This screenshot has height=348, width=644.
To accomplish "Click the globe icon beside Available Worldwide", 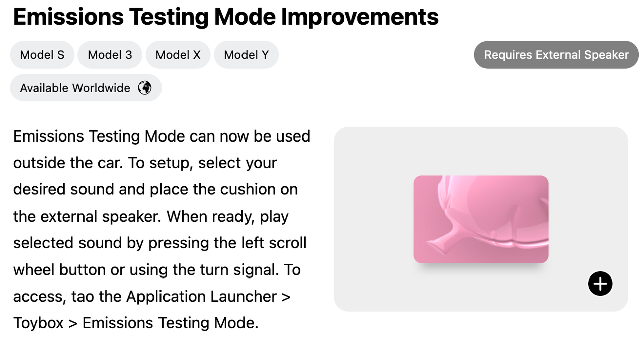I will [145, 88].
